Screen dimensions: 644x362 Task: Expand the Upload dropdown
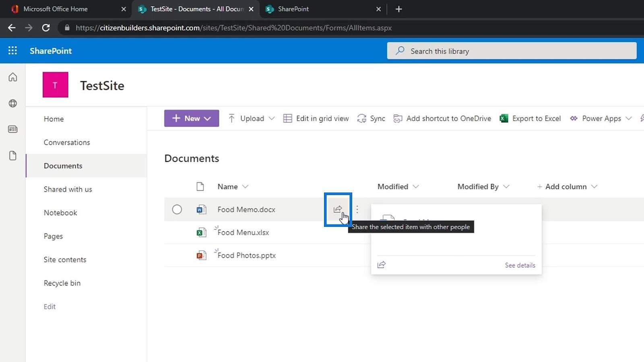271,118
